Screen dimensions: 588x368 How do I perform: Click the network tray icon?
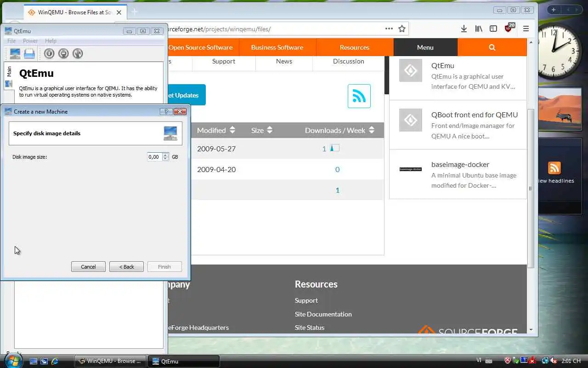tap(545, 361)
